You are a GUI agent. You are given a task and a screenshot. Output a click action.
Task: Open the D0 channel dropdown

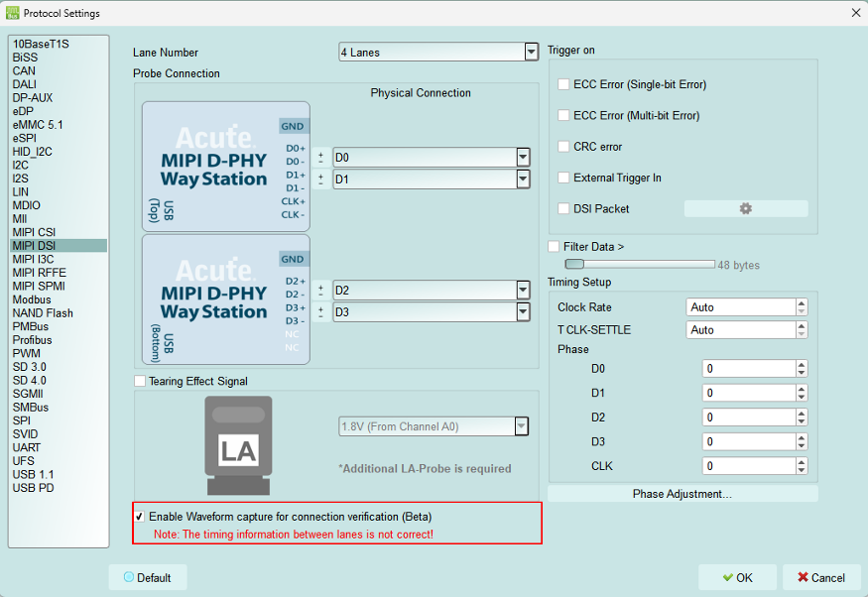tap(523, 158)
